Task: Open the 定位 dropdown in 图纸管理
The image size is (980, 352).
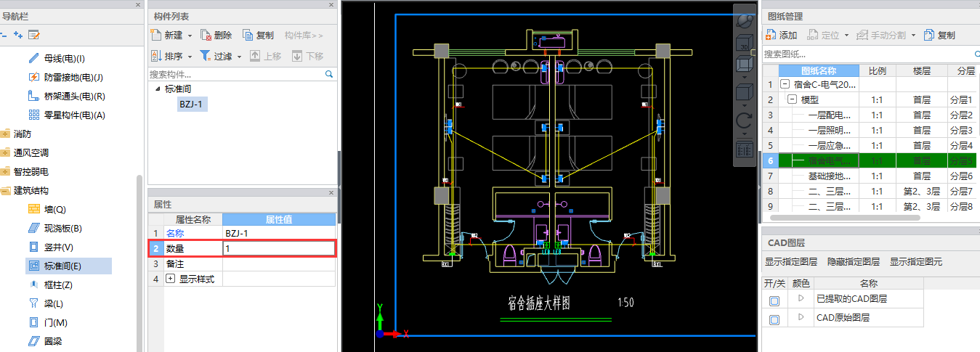Action: [846, 36]
